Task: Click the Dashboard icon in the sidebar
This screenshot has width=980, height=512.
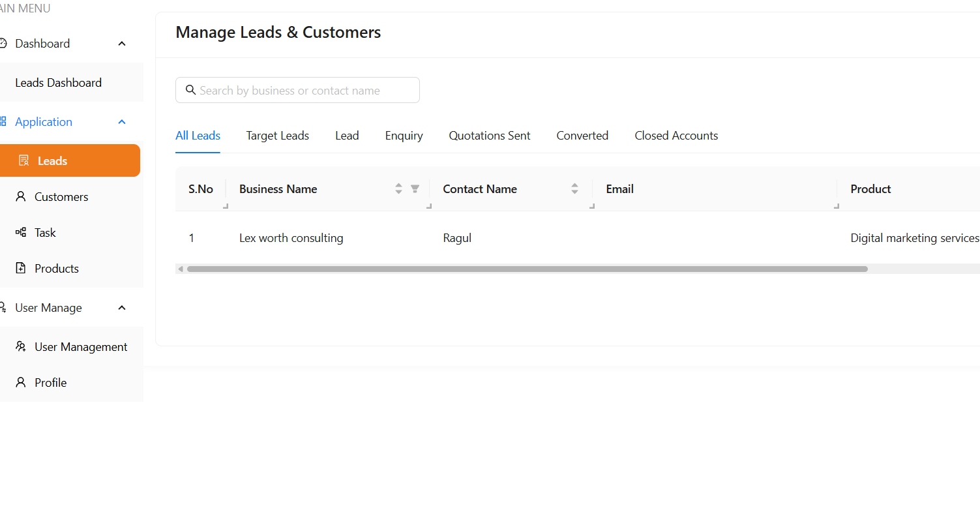Action: 2,42
